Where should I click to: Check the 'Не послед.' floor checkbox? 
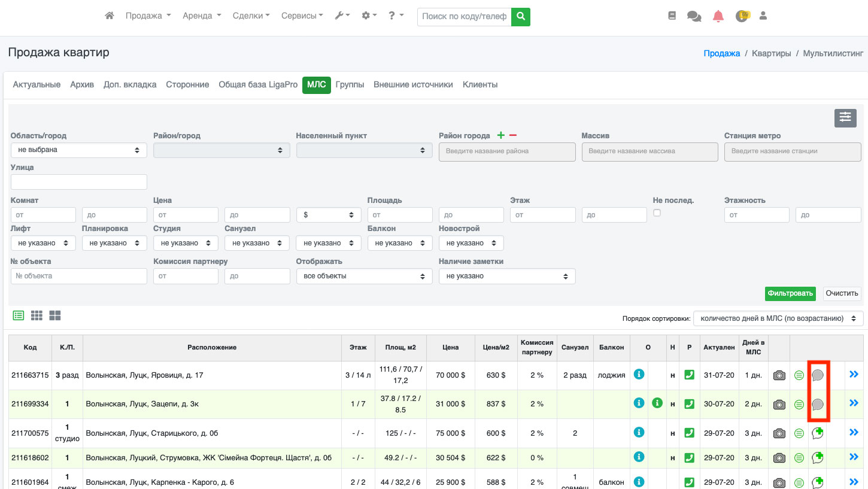tap(657, 213)
